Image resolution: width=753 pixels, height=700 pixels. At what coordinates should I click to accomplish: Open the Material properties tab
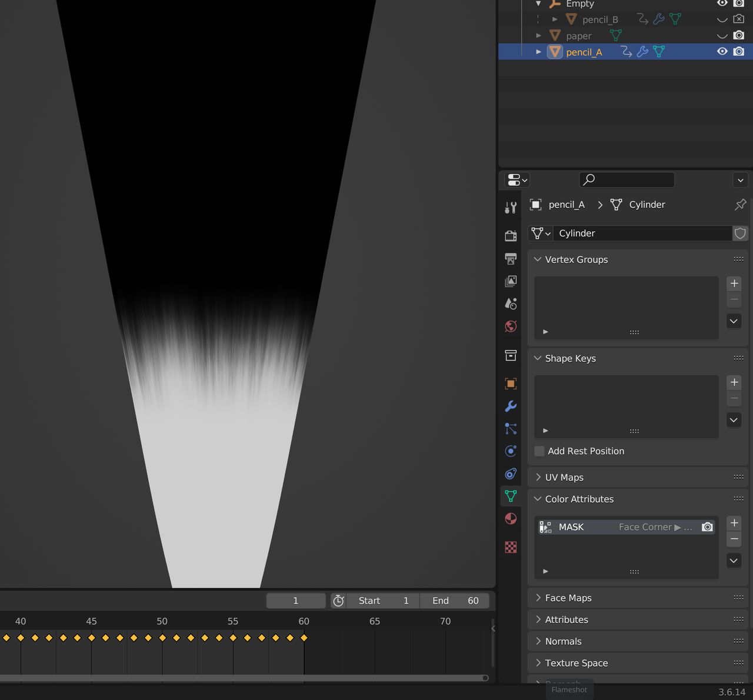pyautogui.click(x=511, y=519)
